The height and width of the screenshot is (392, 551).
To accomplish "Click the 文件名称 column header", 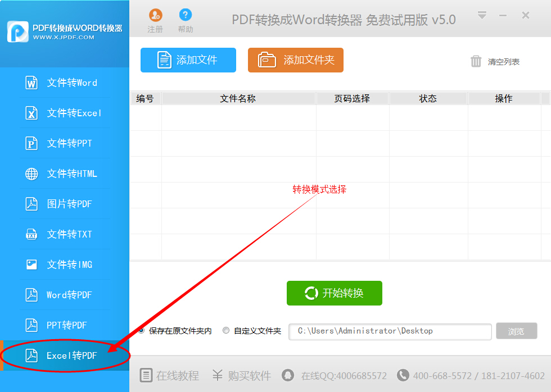I will pyautogui.click(x=238, y=99).
